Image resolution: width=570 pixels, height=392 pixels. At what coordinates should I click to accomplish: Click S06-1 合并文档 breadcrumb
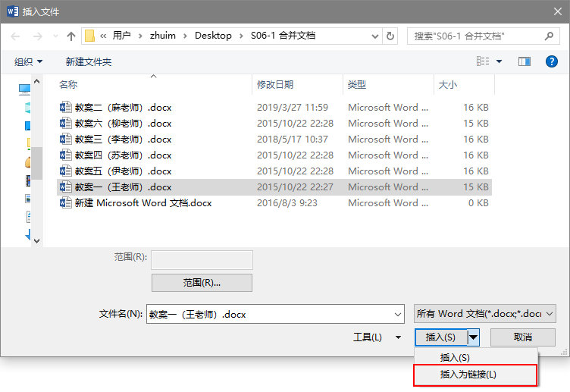(x=283, y=36)
